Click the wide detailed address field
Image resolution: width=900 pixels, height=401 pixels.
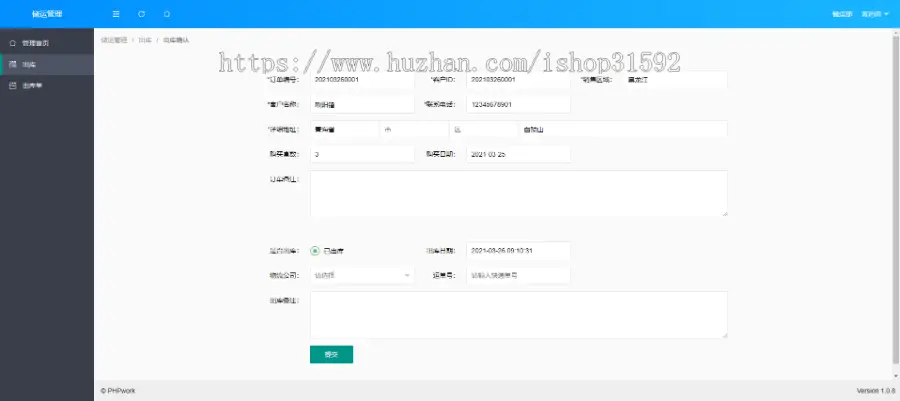click(623, 130)
